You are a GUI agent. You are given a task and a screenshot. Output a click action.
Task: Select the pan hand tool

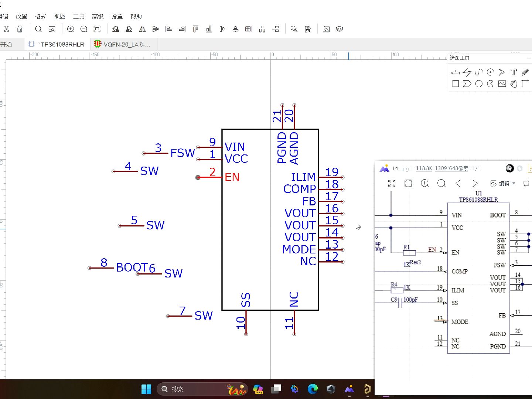[514, 84]
